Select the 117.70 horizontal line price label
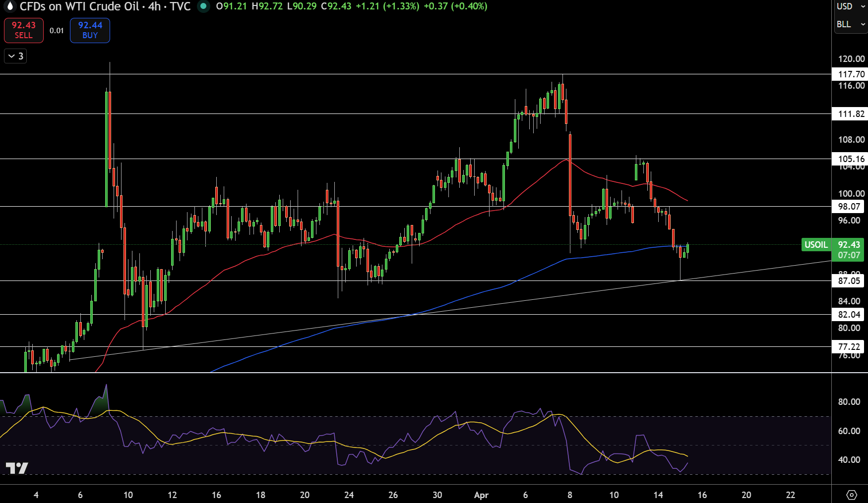The image size is (868, 503). coord(850,74)
